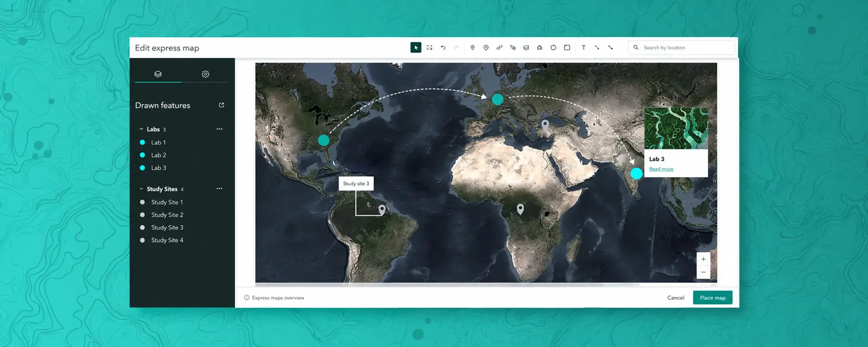Pick the circle drawing tool

[553, 48]
